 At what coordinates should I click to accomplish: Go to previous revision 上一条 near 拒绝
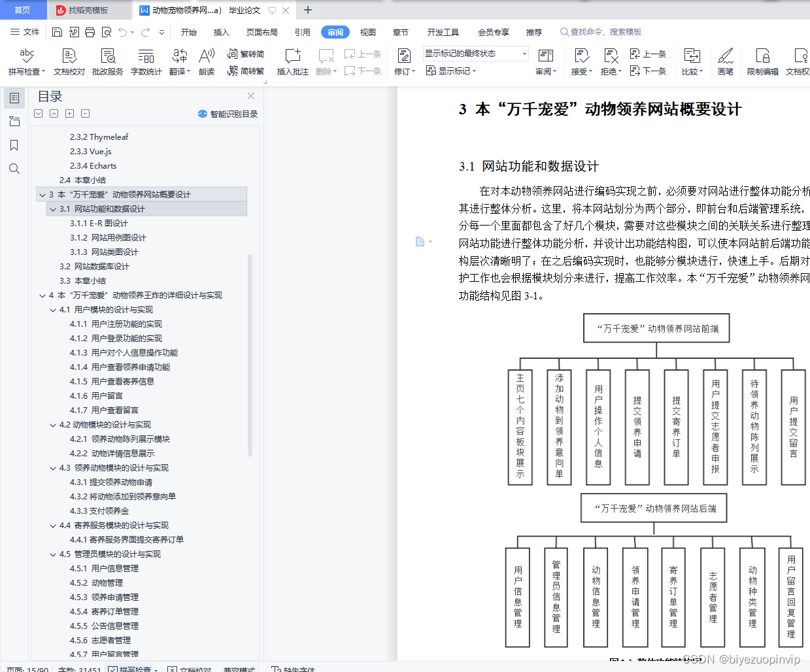coord(648,54)
